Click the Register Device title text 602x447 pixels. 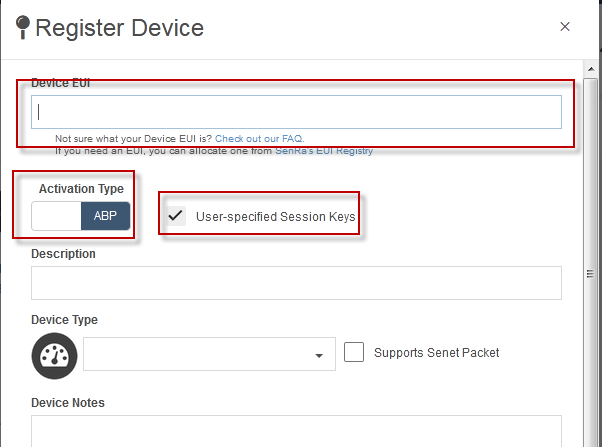[x=119, y=28]
